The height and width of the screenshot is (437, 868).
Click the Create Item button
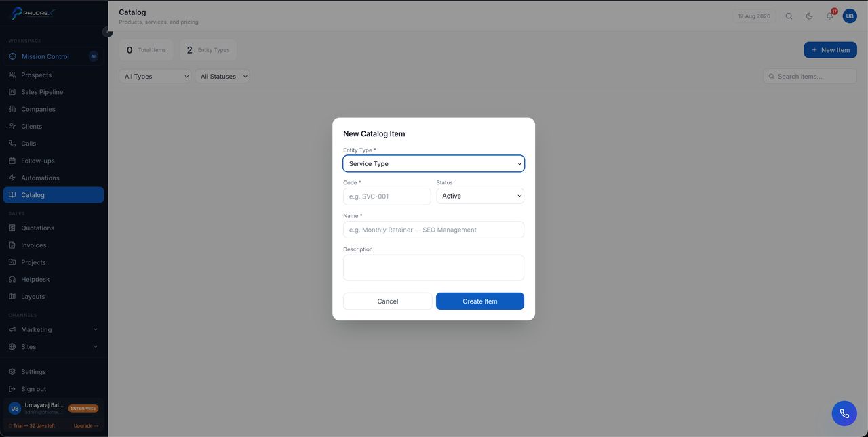pyautogui.click(x=480, y=301)
